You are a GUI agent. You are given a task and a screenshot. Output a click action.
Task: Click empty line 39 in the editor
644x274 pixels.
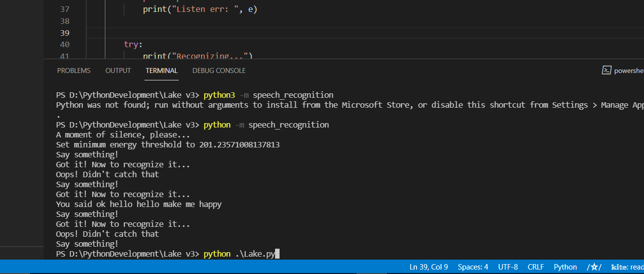365,33
